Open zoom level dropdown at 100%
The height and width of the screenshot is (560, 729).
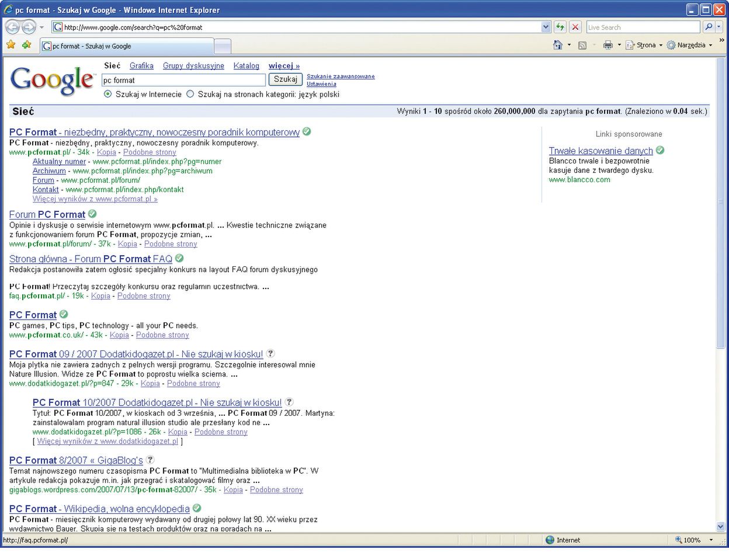tap(711, 540)
